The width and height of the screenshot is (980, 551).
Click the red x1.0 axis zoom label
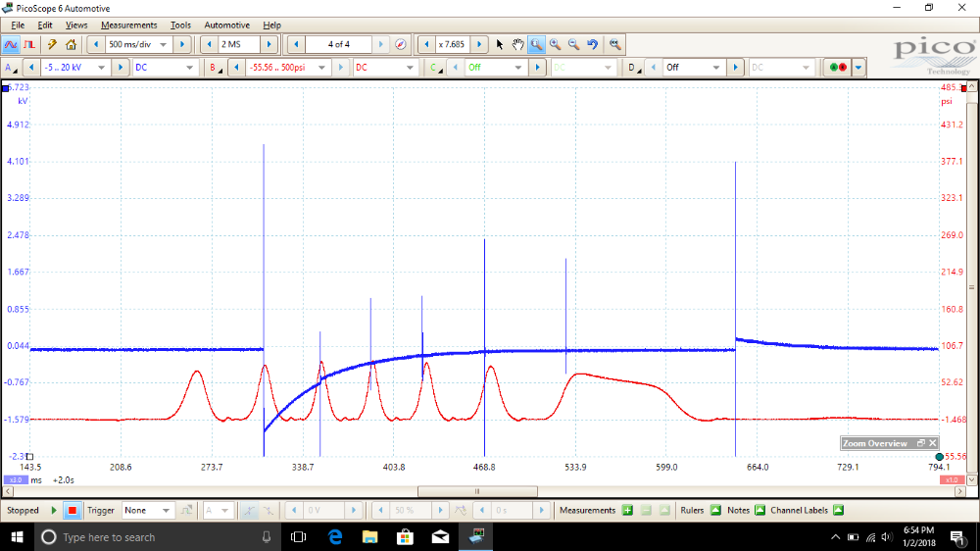tap(951, 479)
